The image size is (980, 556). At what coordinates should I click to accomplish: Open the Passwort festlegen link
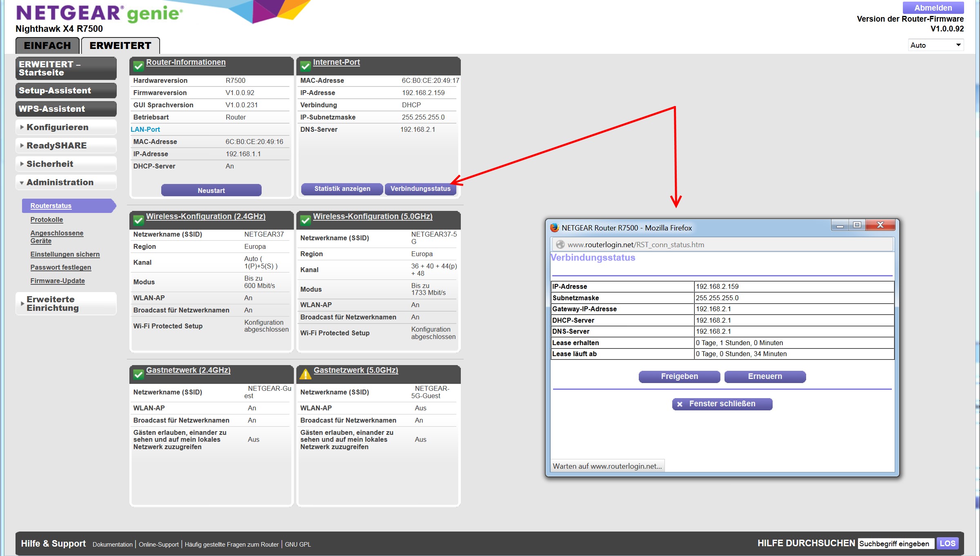coord(61,267)
